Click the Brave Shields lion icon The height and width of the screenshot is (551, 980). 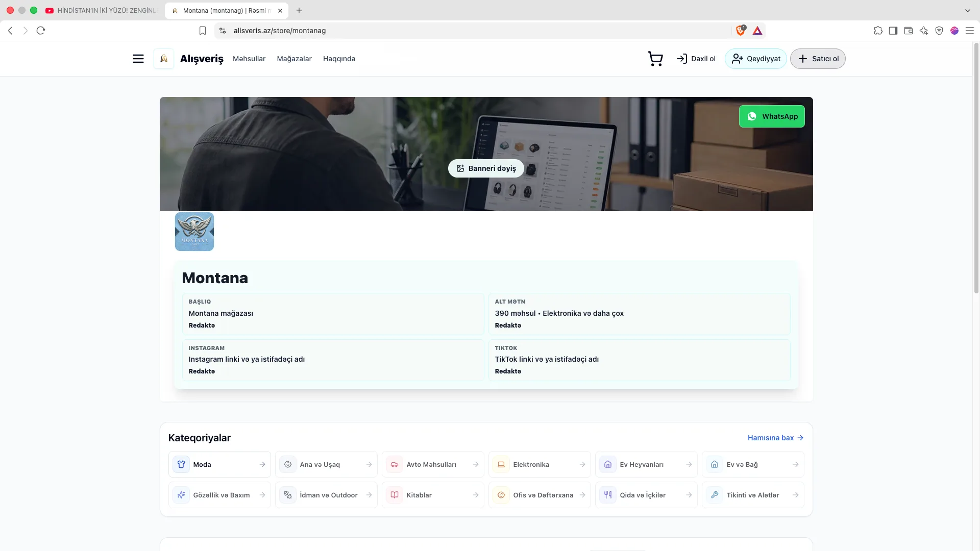click(741, 31)
